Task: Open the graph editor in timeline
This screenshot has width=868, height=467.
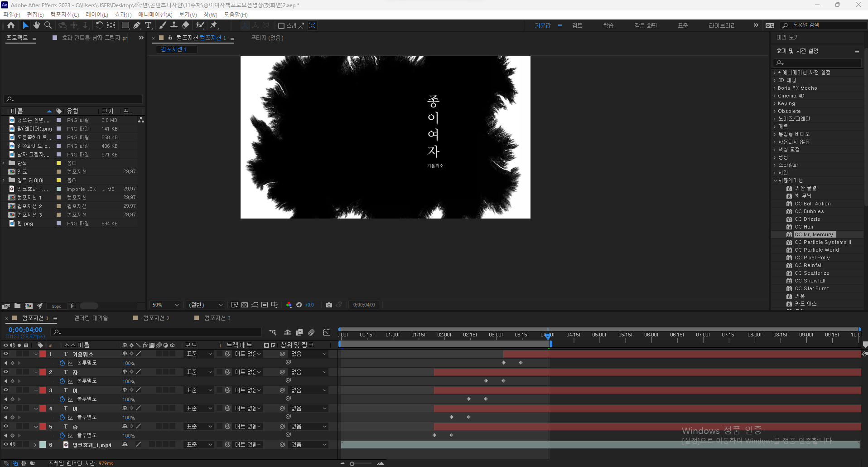Action: click(327, 332)
